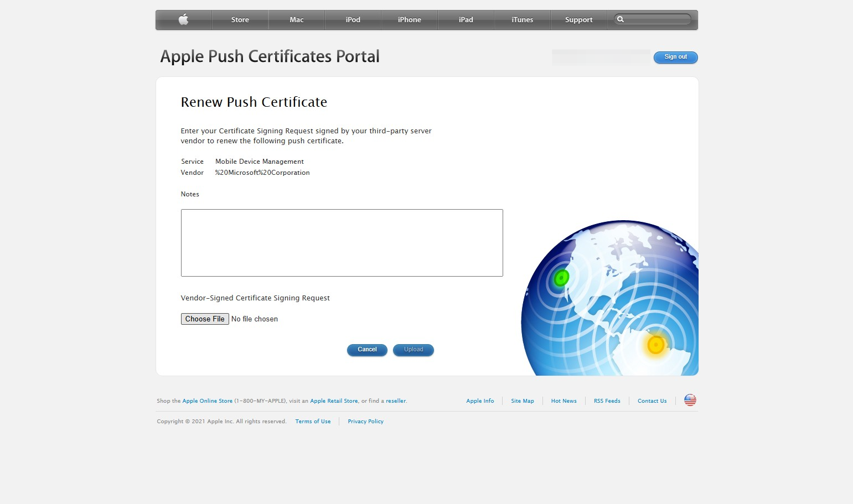This screenshot has height=504, width=853.
Task: Open the iPhone nav tab
Action: tap(410, 20)
